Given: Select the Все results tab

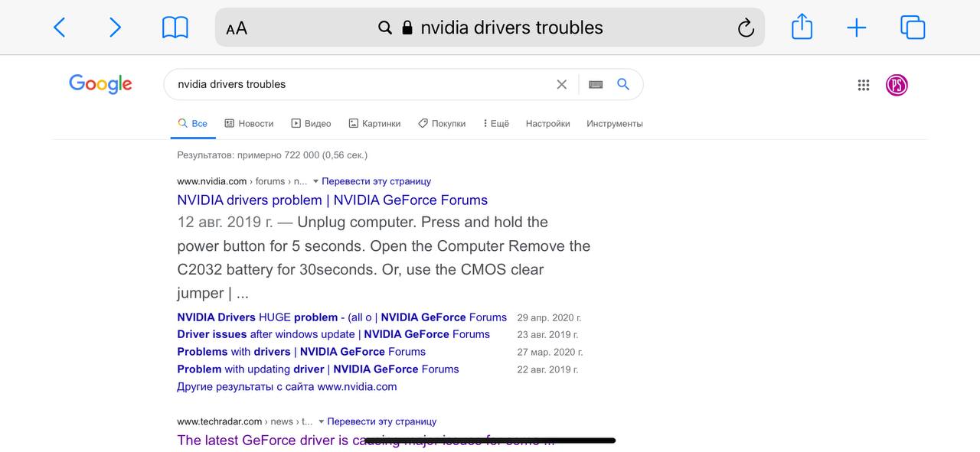Looking at the screenshot, I should tap(193, 123).
